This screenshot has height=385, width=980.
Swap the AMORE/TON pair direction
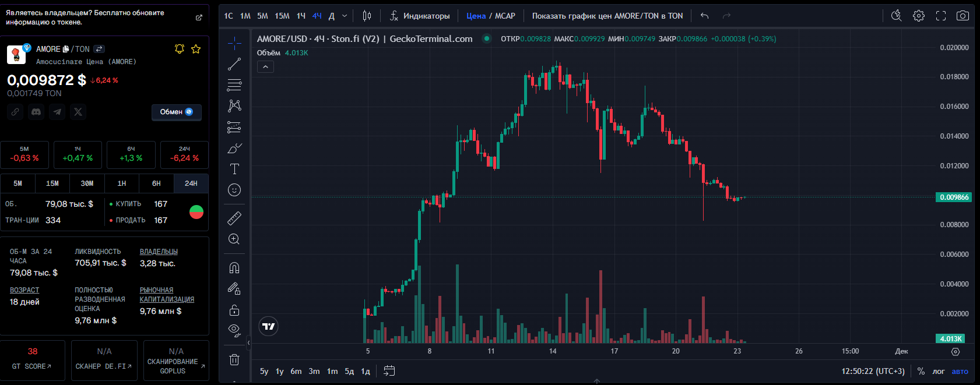click(x=99, y=49)
